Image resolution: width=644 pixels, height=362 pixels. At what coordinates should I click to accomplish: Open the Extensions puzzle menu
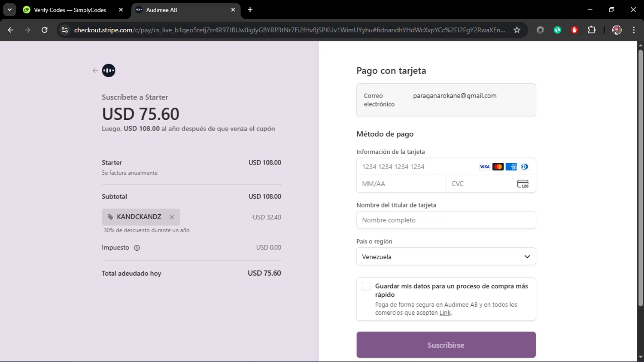tap(592, 30)
